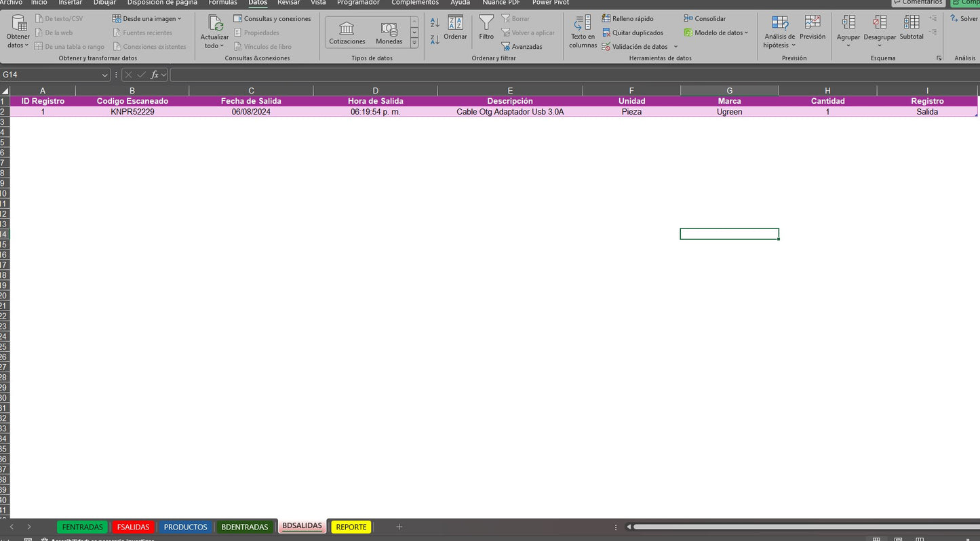Expand the Name Box dropdown arrow
Viewport: 980px width, 541px height.
[105, 75]
